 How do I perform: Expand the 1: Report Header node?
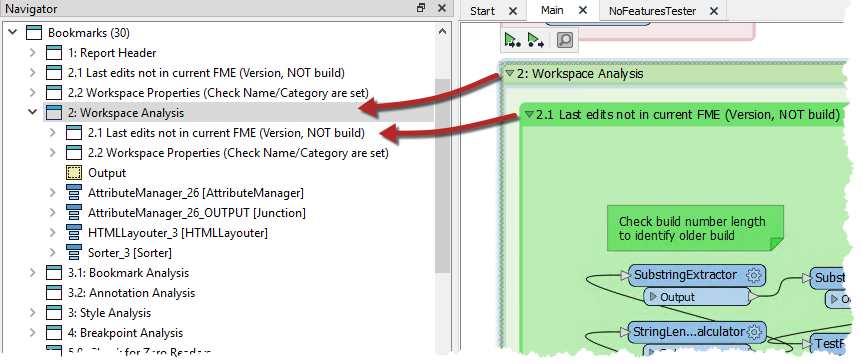tap(33, 53)
